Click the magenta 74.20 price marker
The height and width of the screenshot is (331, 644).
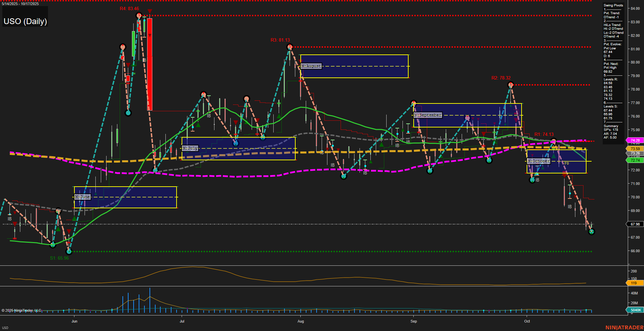click(x=635, y=140)
